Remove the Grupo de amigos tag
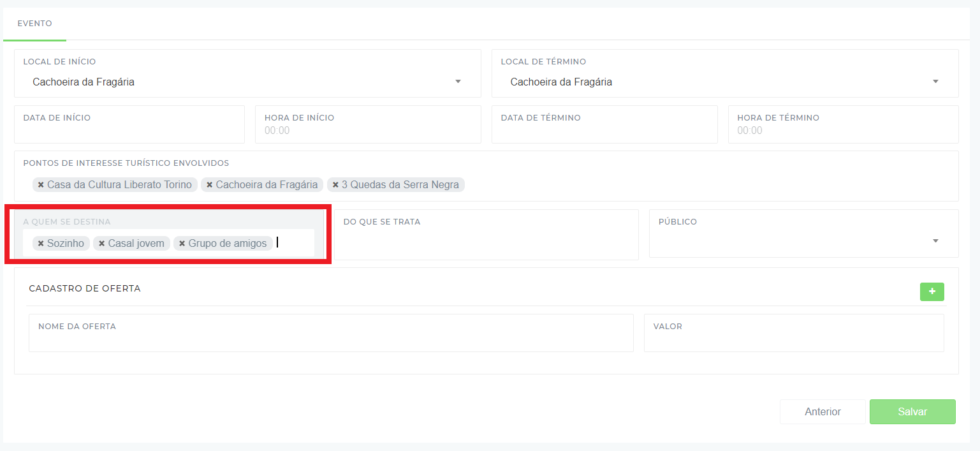The width and height of the screenshot is (980, 451). pyautogui.click(x=182, y=244)
